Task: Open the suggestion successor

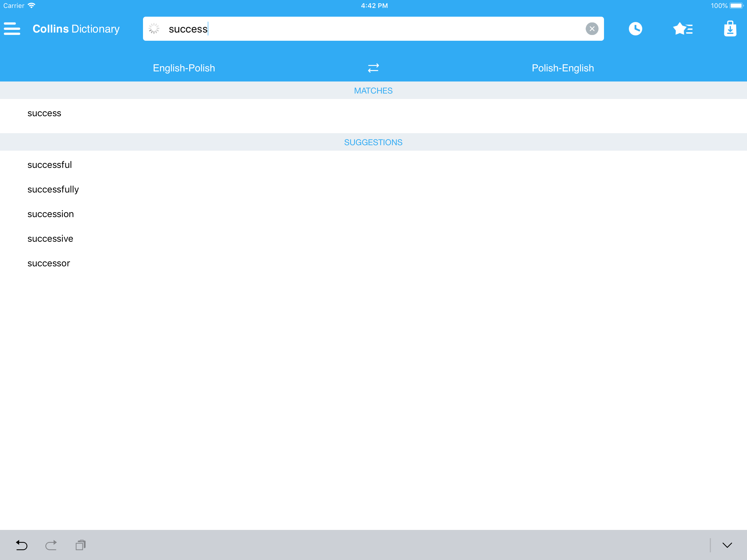Action: point(49,263)
